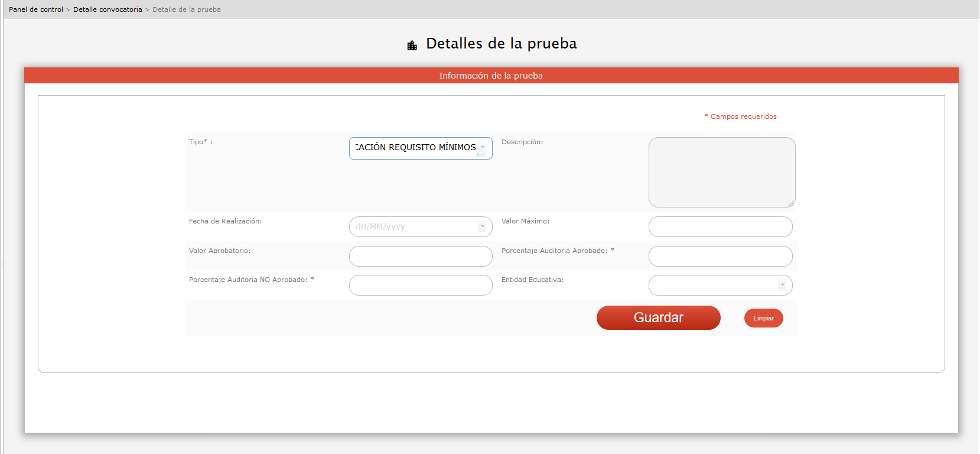Focus the Valor Máximo input
Image resolution: width=980 pixels, height=454 pixels.
click(720, 226)
